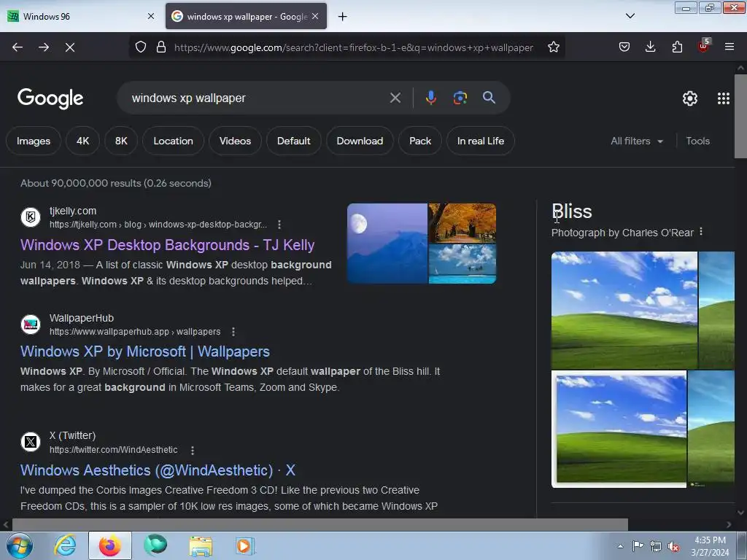
Task: Click the vertical page scrollbar thumb
Action: [x=740, y=116]
